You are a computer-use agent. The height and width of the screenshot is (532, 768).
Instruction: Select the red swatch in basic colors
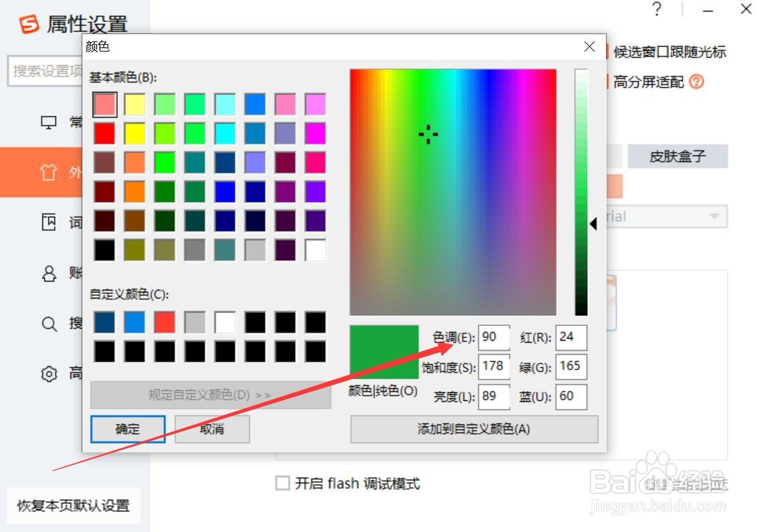point(104,133)
